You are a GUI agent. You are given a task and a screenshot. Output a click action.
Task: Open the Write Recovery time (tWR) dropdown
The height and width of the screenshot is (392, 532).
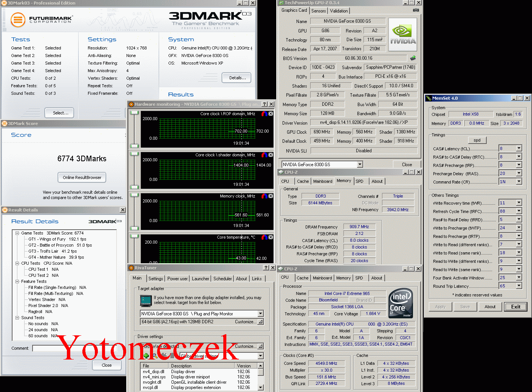(519, 203)
